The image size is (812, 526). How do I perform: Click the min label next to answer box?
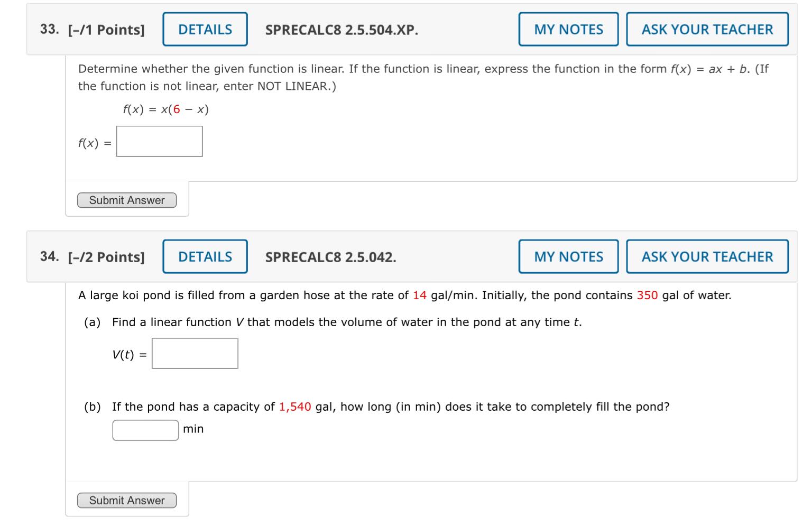pyautogui.click(x=193, y=429)
